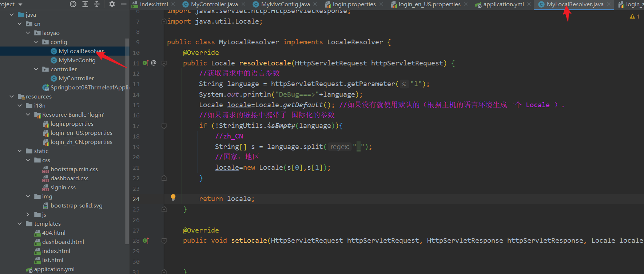Click the dashboard.html file icon in tree
644x274 pixels.
[x=37, y=242]
